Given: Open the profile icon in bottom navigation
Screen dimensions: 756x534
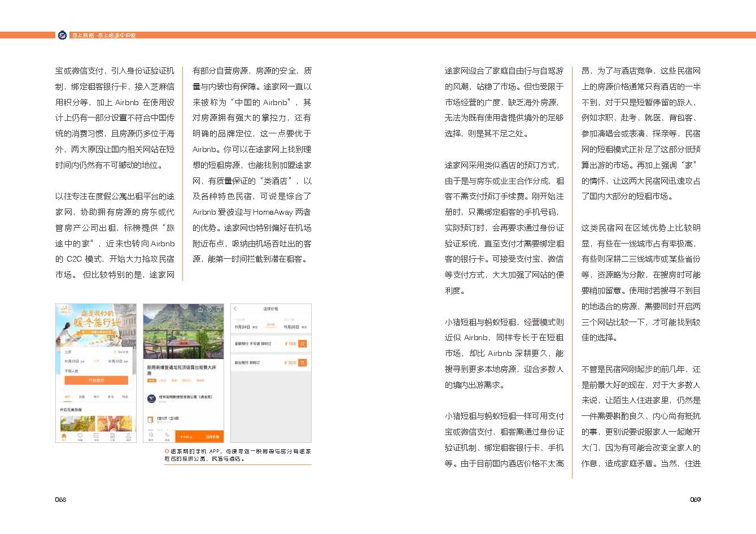Looking at the screenshot, I should click(x=128, y=436).
